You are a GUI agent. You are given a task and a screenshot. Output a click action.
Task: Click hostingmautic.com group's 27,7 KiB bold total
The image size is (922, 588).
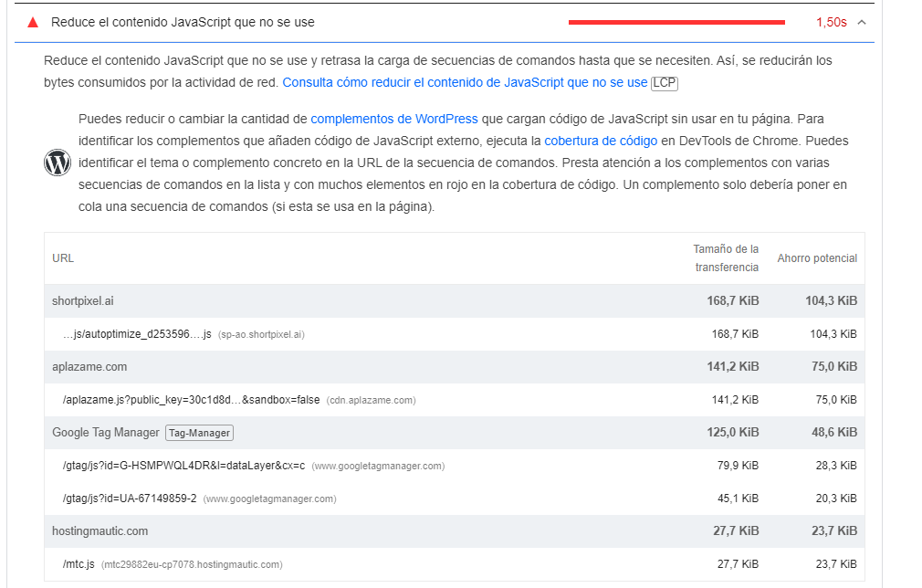point(736,531)
